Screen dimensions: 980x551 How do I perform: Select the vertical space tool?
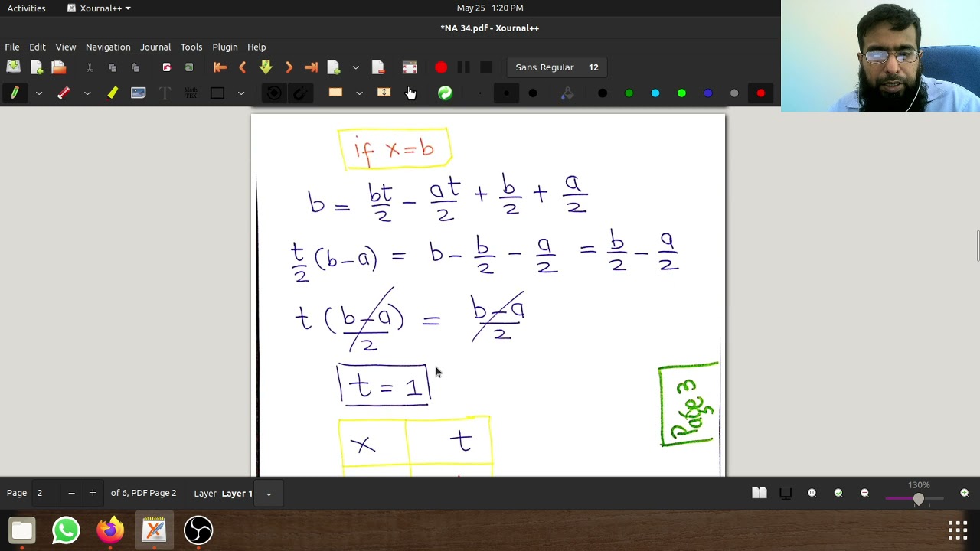pyautogui.click(x=384, y=93)
